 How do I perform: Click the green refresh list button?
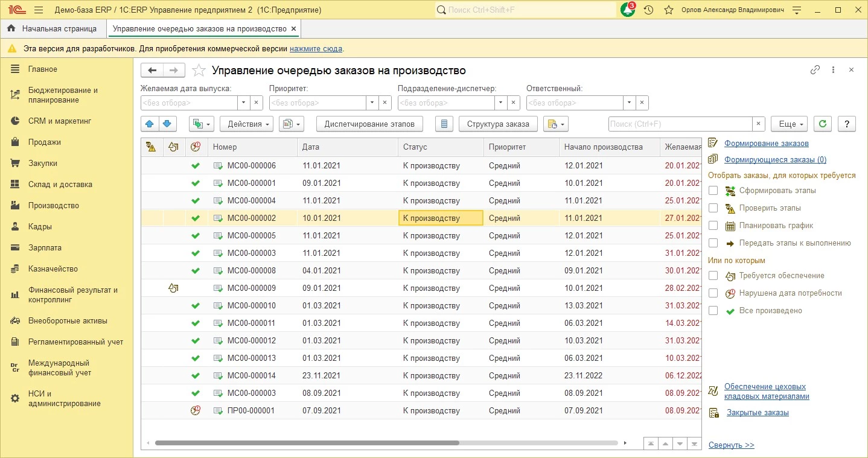(x=822, y=124)
